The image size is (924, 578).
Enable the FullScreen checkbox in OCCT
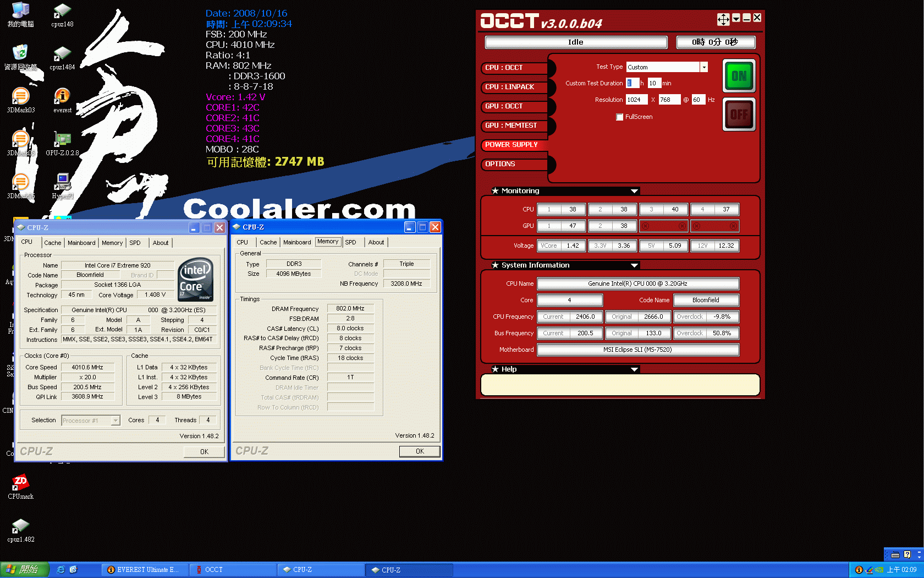620,117
